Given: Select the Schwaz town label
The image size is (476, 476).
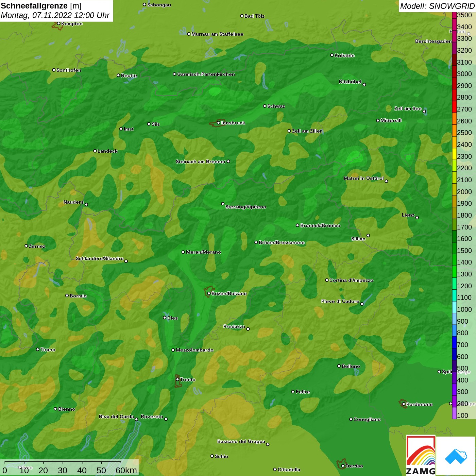Looking at the screenshot, I should click(x=276, y=106).
